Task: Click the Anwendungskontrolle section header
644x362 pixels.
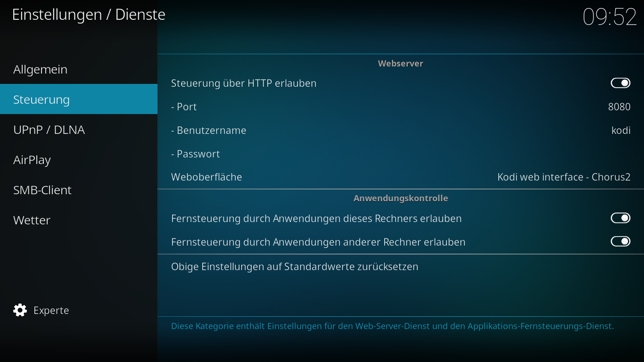Action: [400, 198]
